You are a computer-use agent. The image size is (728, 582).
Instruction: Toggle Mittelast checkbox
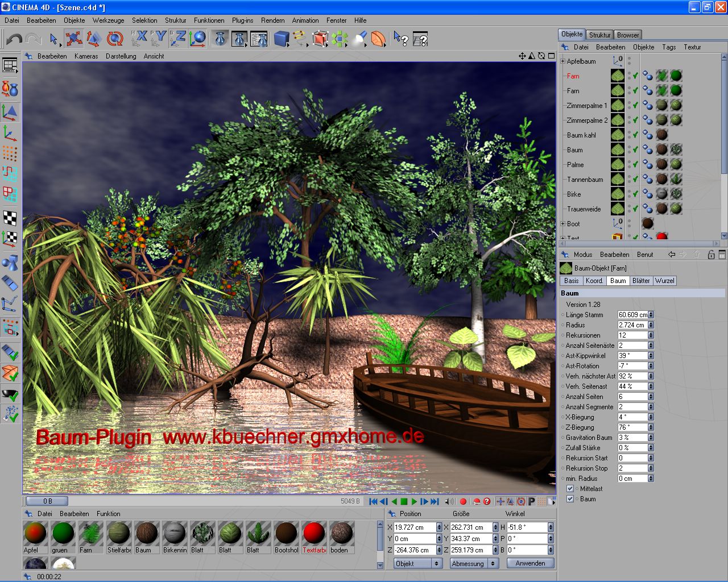(570, 489)
